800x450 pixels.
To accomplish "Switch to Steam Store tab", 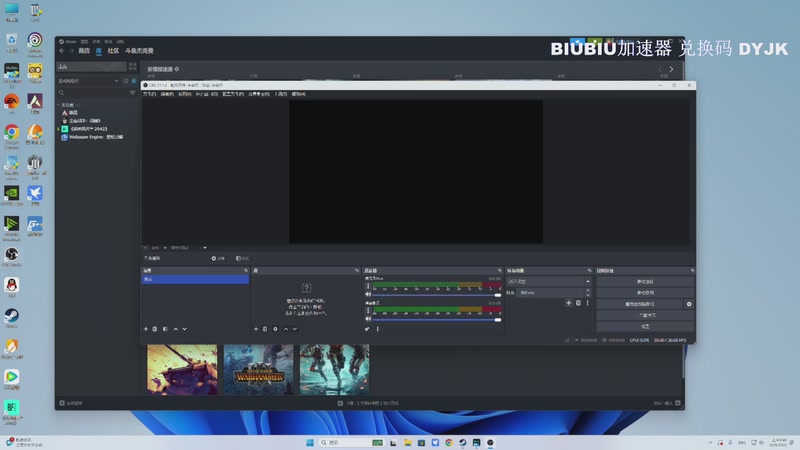I will [84, 51].
